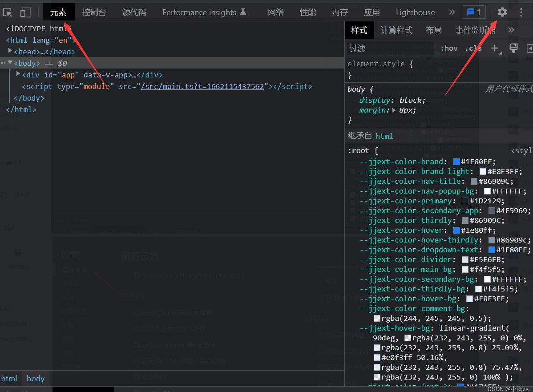Open the /src/main.ts script link
The height and width of the screenshot is (392, 533).
pyautogui.click(x=202, y=86)
